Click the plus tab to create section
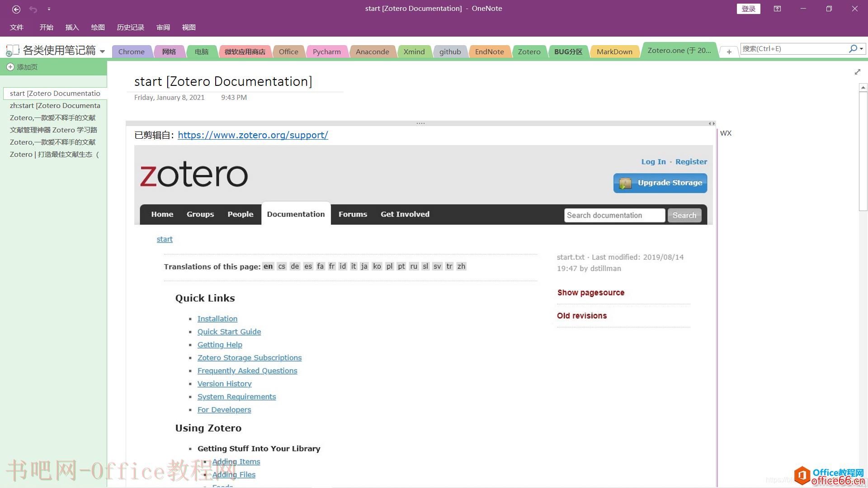 pyautogui.click(x=729, y=52)
